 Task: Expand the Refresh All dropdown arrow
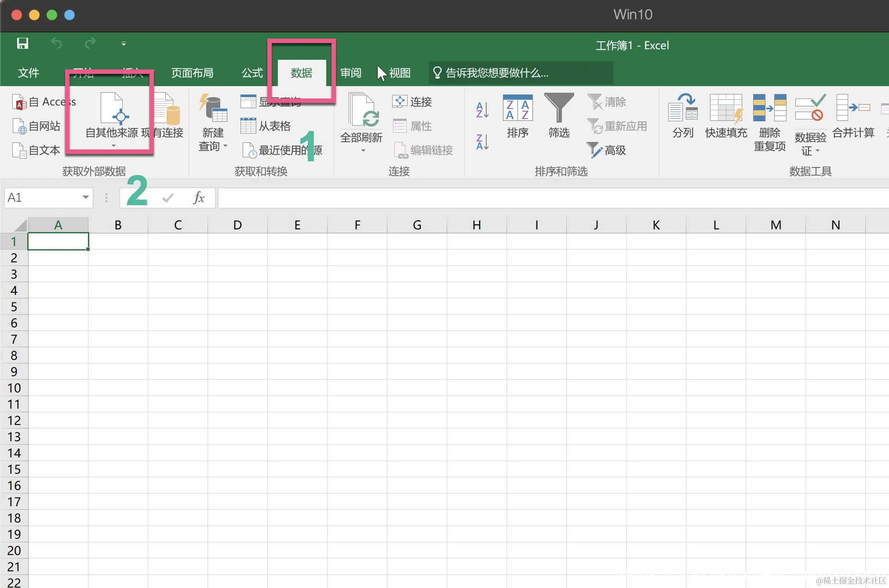363,151
